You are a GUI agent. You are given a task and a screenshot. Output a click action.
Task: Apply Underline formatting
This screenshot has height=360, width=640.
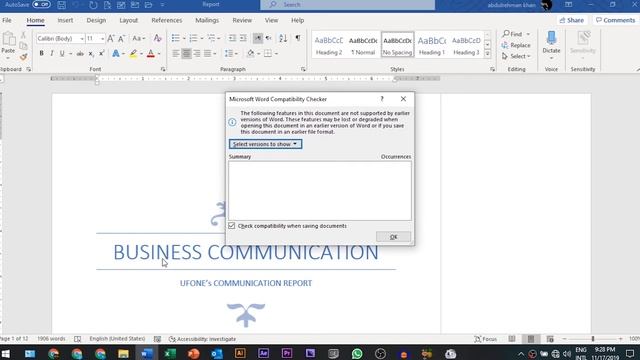click(62, 53)
